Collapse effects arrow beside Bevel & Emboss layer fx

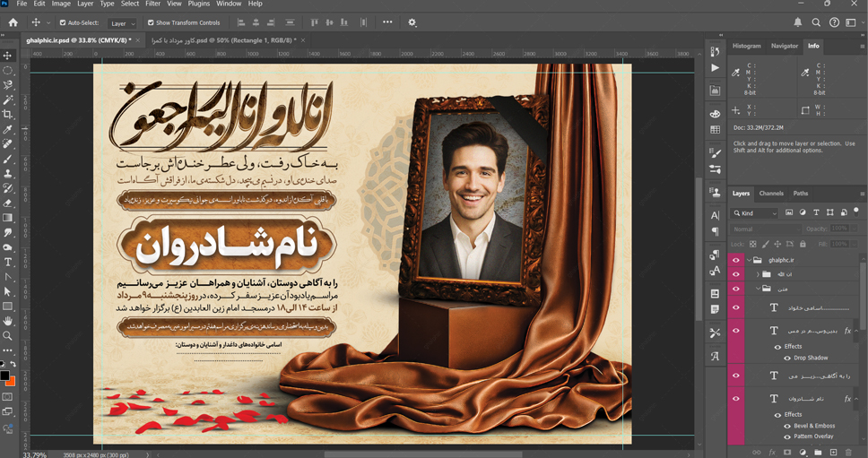coord(857,399)
